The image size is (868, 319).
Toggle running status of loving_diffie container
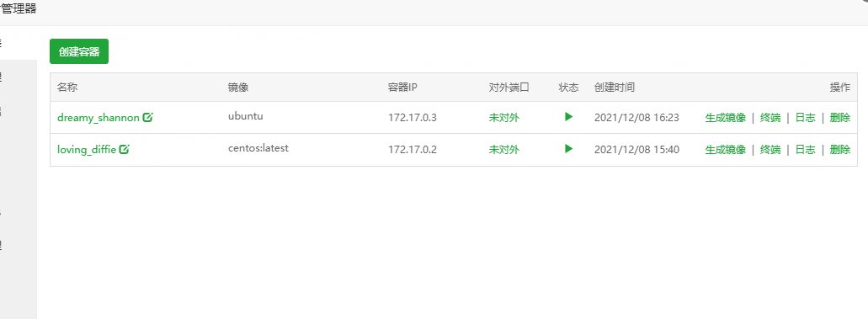click(568, 148)
